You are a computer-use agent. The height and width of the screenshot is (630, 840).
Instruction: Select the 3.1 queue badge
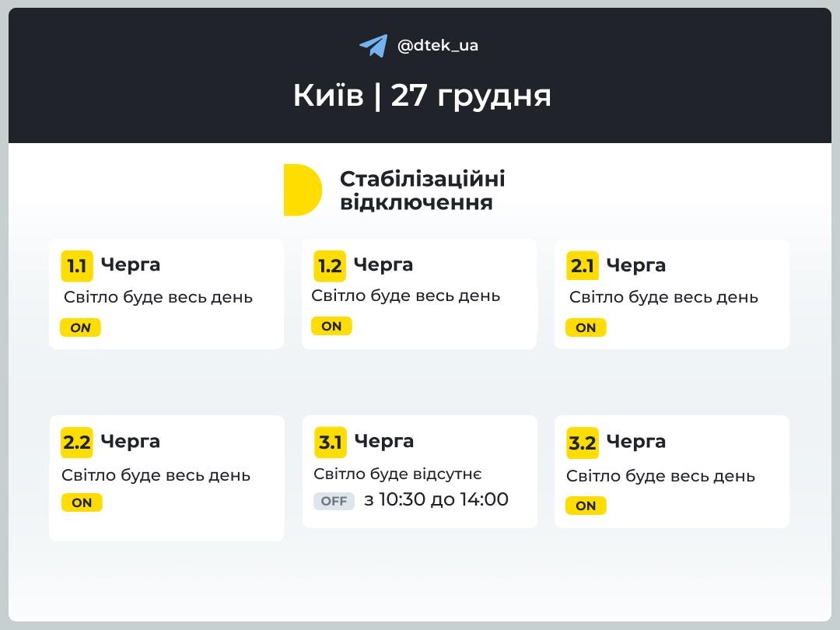[x=331, y=443]
